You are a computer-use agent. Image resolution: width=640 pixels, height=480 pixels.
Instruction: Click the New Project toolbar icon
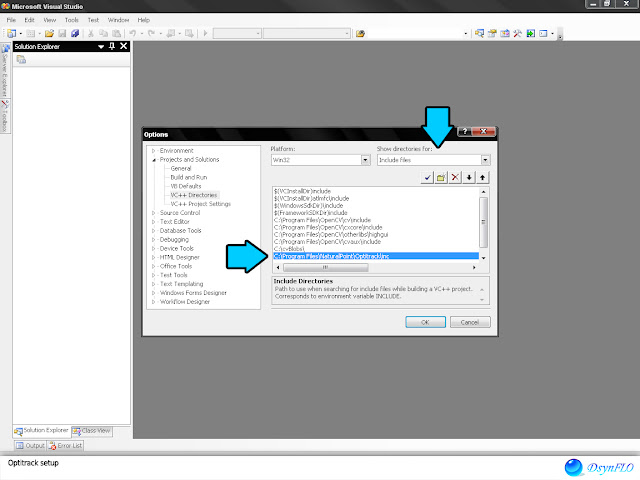(11, 33)
